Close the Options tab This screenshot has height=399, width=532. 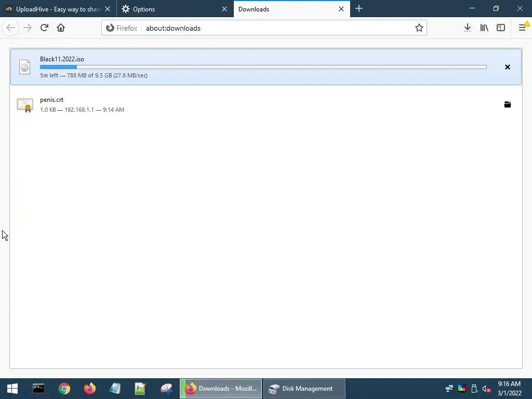[x=224, y=9]
